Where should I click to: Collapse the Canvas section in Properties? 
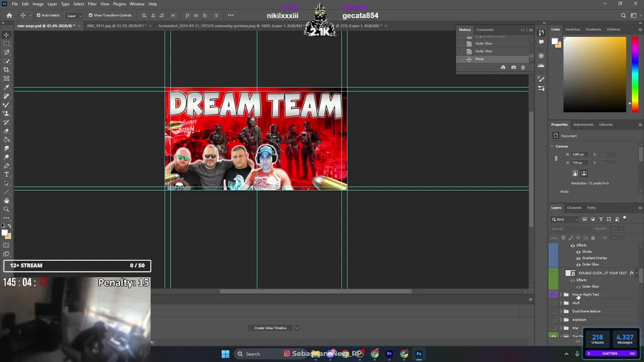552,146
